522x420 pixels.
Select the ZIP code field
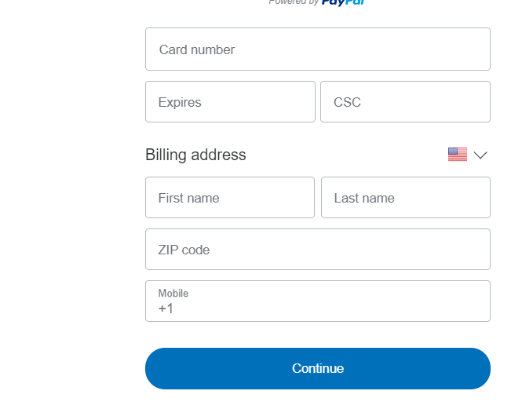pos(318,250)
